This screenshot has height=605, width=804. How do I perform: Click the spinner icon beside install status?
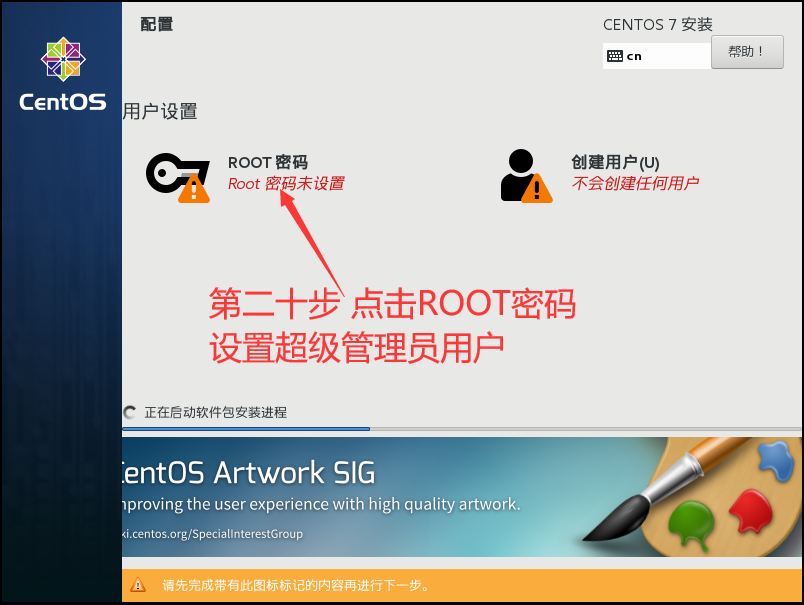pyautogui.click(x=130, y=412)
